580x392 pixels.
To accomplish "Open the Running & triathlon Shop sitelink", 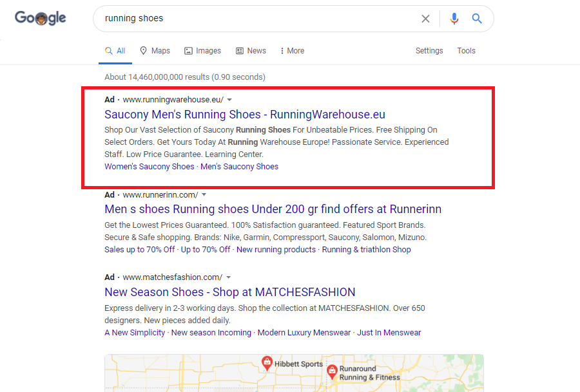I will (366, 250).
